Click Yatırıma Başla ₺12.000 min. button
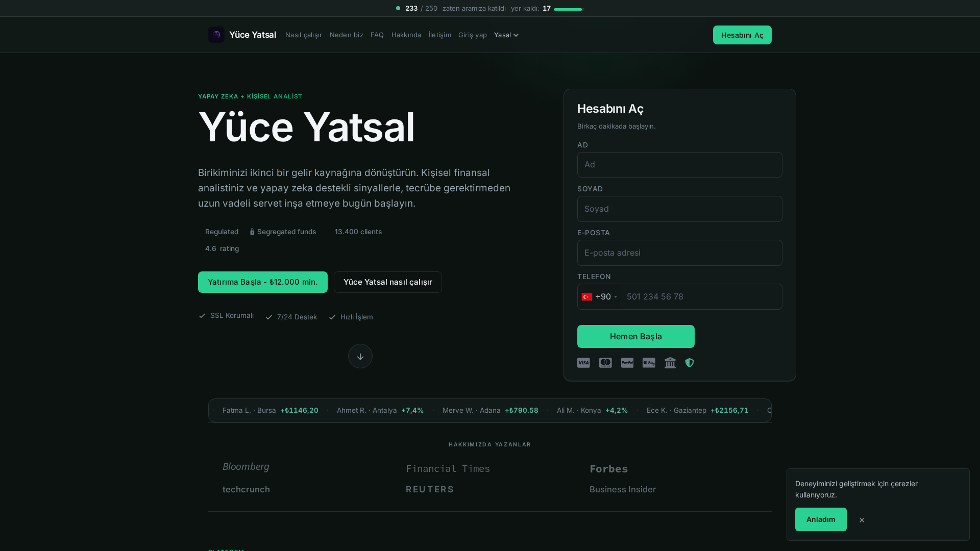Viewport: 980px width, 551px height. [263, 282]
